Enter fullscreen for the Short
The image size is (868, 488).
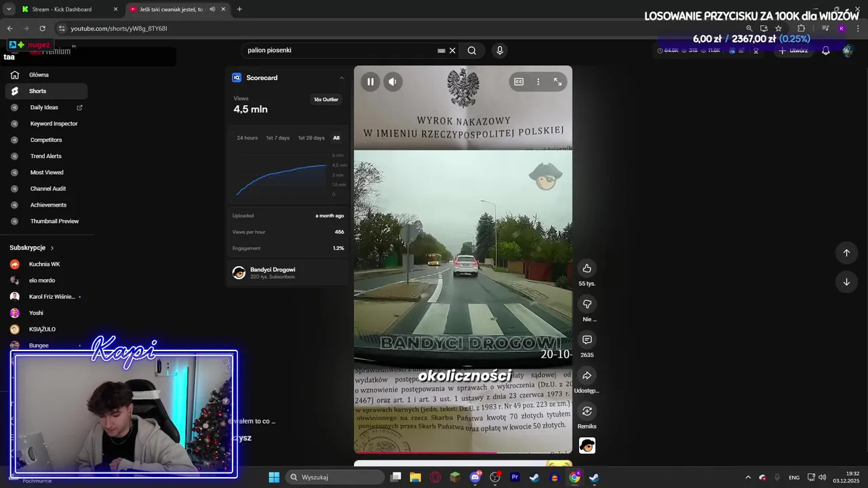coord(557,82)
